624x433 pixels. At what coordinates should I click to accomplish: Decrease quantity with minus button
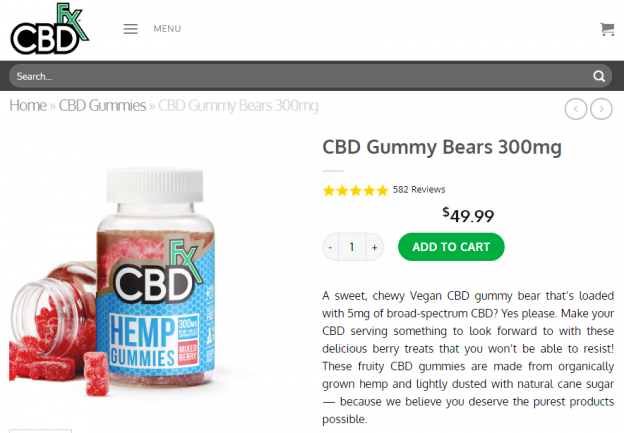pyautogui.click(x=331, y=247)
